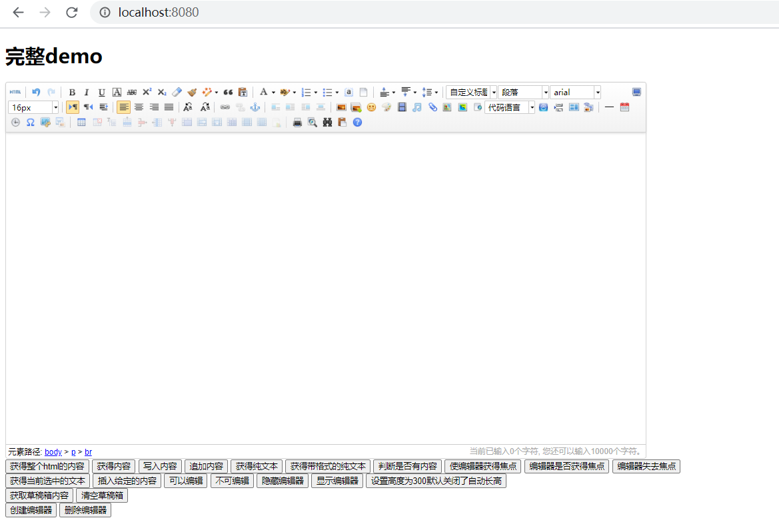Toggle align right
This screenshot has height=532, width=779.
click(x=154, y=107)
